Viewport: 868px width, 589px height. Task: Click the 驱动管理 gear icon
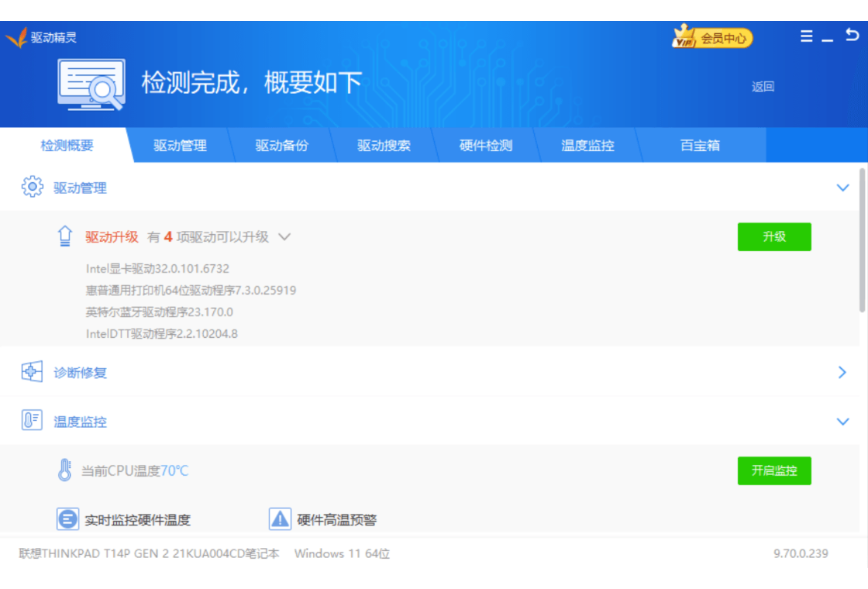(x=32, y=188)
